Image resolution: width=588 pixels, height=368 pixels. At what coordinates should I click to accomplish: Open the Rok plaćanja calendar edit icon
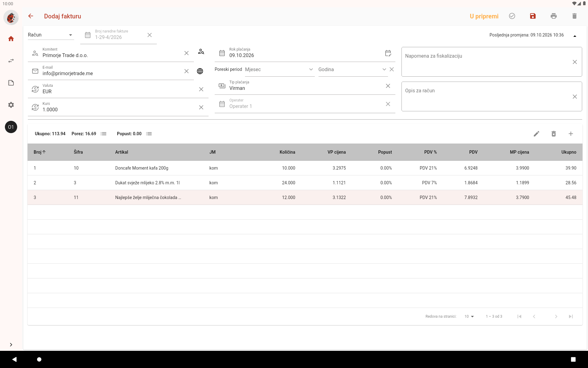(x=388, y=53)
